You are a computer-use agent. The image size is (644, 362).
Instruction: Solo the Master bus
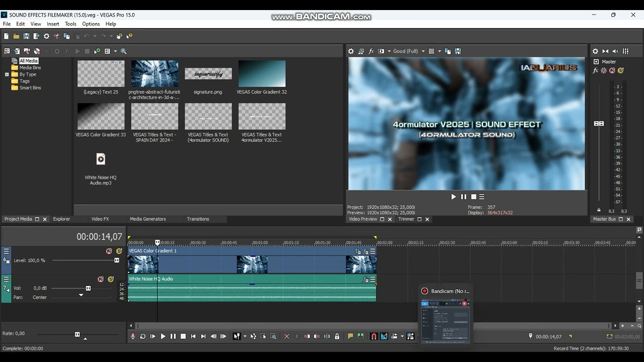620,71
